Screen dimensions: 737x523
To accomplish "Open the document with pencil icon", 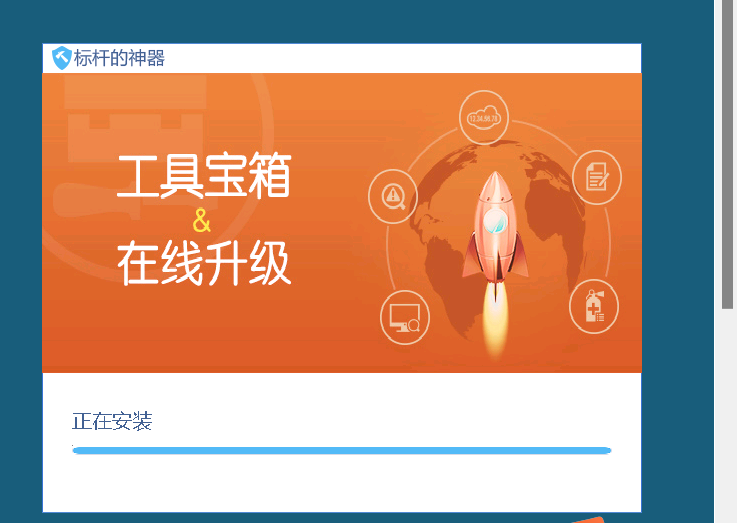I will [597, 177].
